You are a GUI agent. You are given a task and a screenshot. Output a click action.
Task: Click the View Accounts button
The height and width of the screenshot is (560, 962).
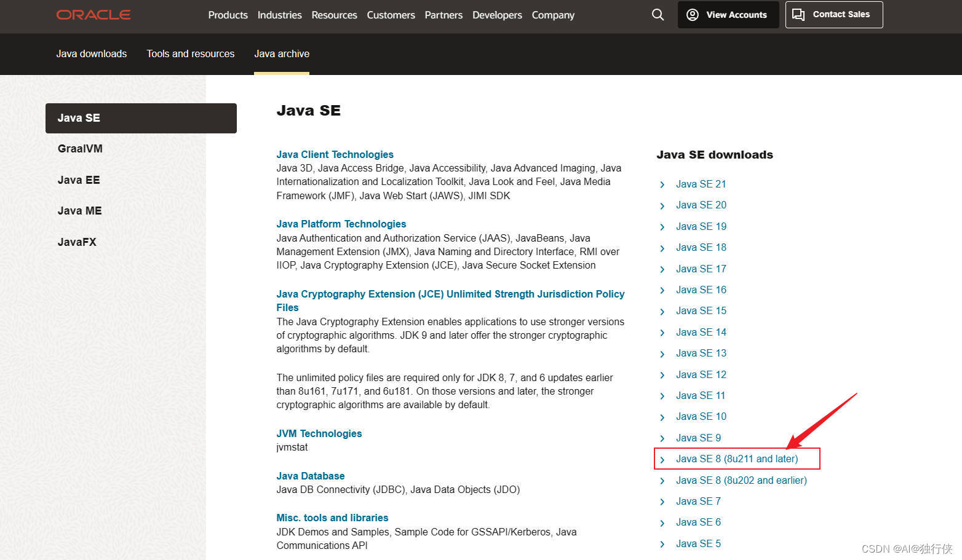coord(728,15)
